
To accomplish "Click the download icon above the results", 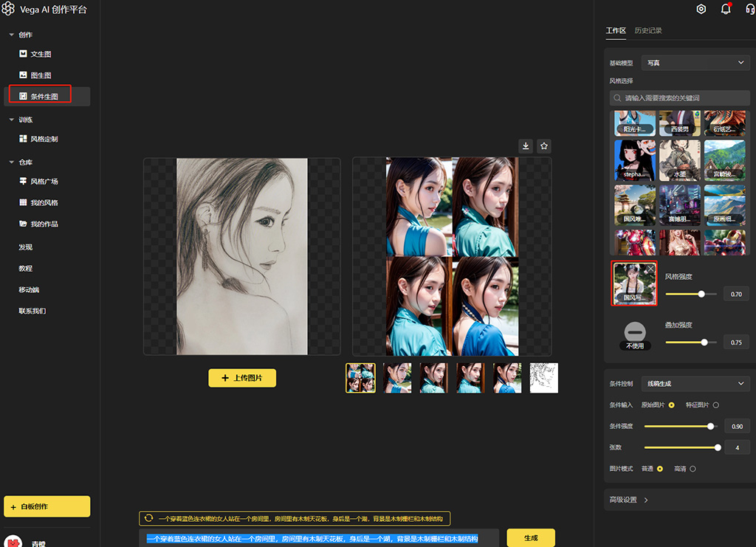I will click(526, 146).
